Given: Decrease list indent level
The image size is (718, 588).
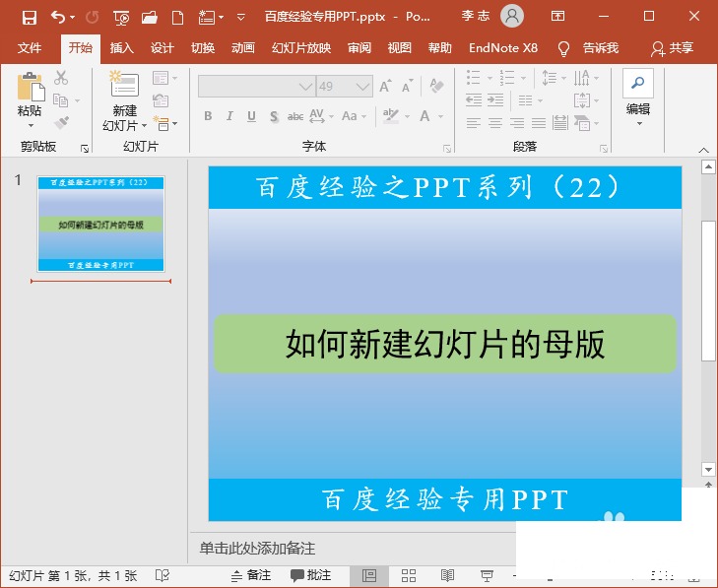Looking at the screenshot, I should coord(474,99).
